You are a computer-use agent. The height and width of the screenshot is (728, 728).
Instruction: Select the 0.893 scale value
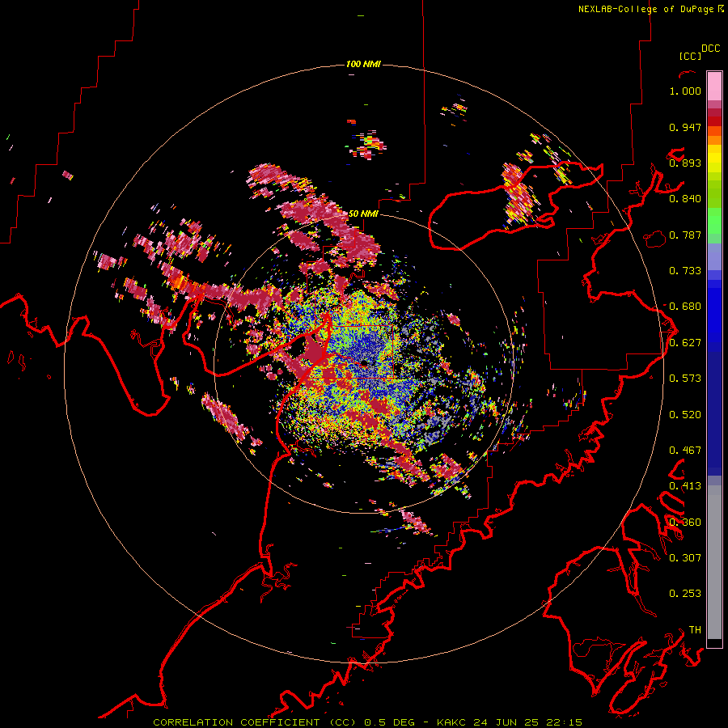tap(685, 163)
